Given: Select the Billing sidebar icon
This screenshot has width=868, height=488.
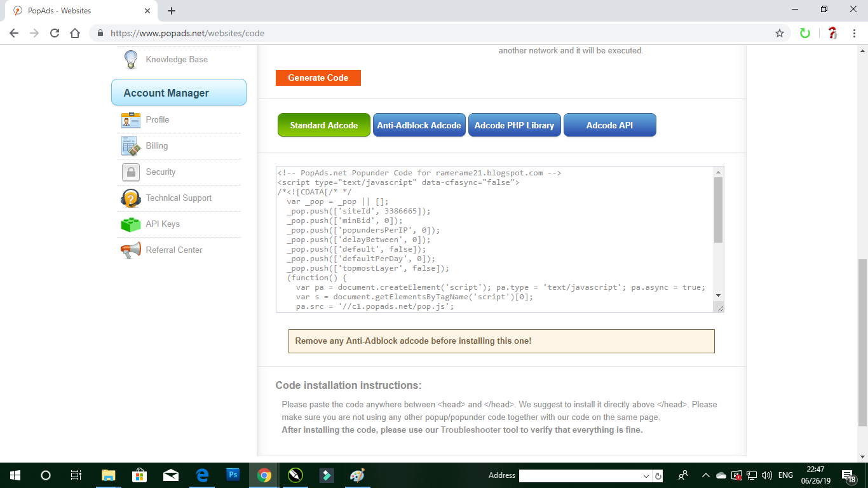Looking at the screenshot, I should (131, 146).
